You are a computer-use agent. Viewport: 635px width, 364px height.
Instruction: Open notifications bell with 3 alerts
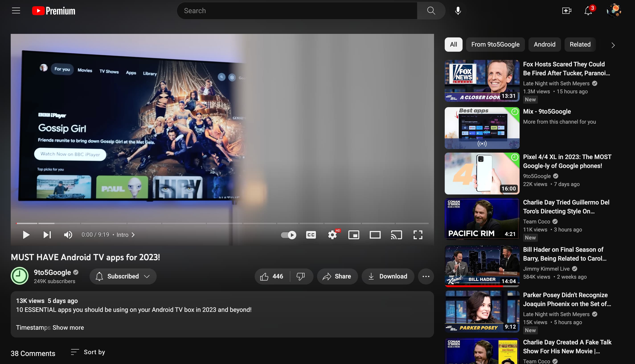(x=588, y=10)
